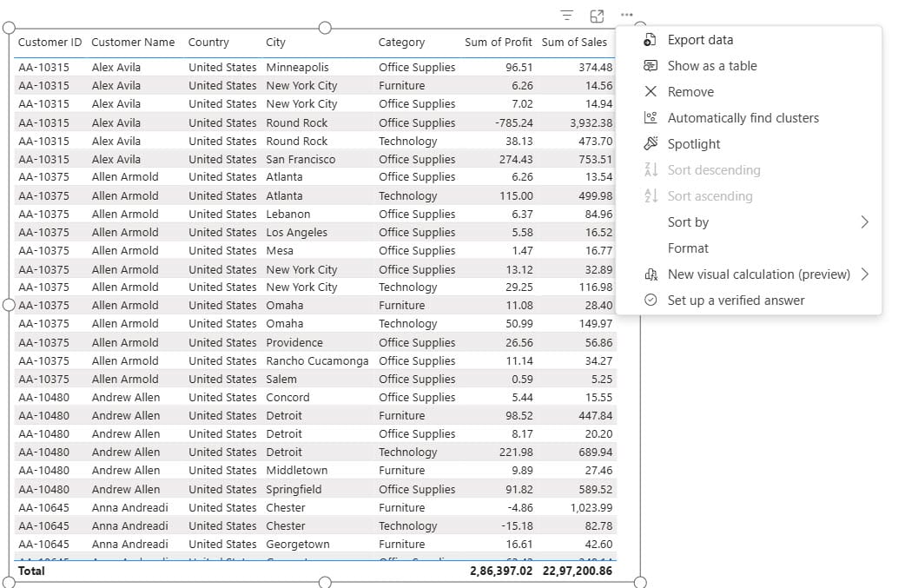Image resolution: width=905 pixels, height=588 pixels.
Task: Click the -785.24 profit value
Action: [513, 123]
